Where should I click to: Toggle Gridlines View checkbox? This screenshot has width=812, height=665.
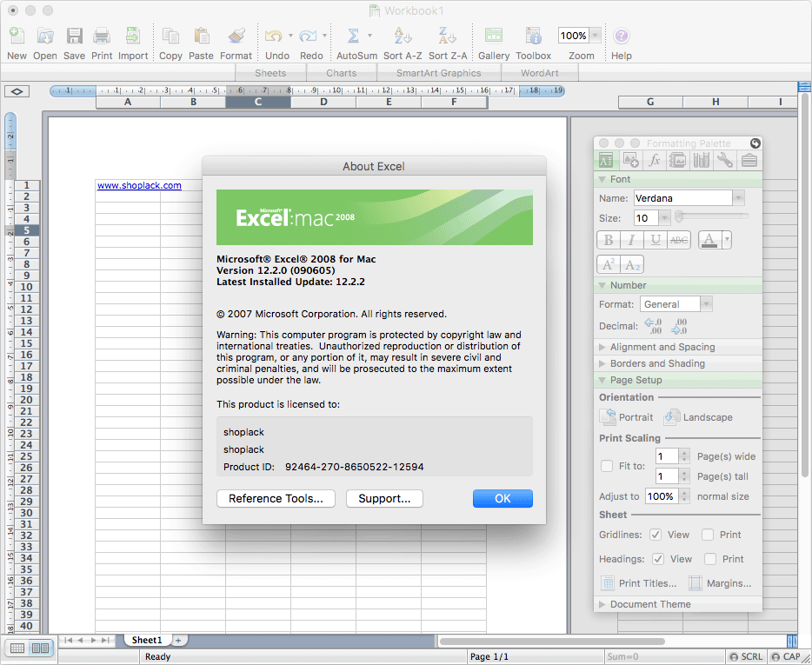coord(656,535)
